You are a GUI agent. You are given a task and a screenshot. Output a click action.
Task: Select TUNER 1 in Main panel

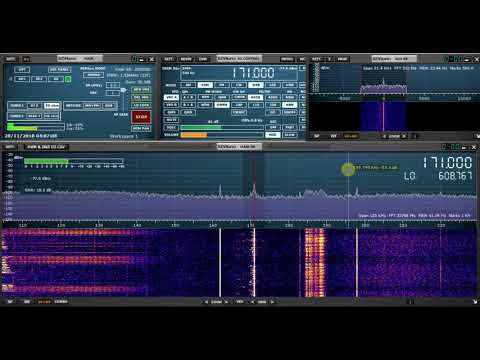coord(17,106)
